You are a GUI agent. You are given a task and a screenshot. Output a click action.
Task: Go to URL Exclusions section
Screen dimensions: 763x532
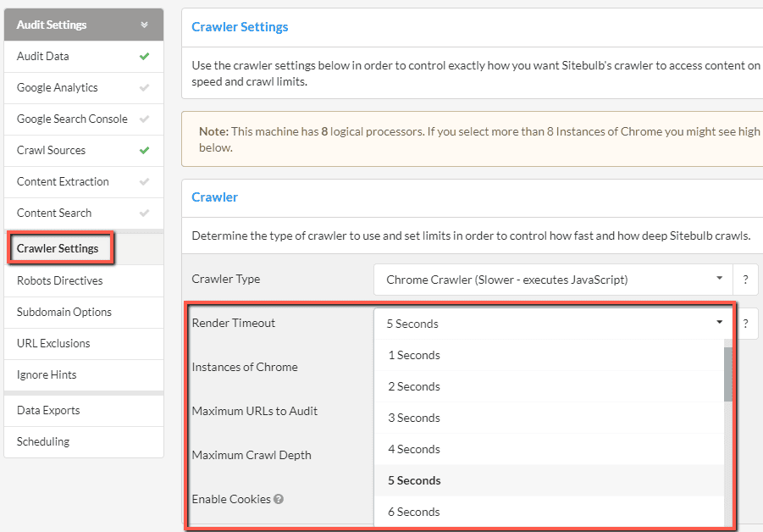[53, 343]
